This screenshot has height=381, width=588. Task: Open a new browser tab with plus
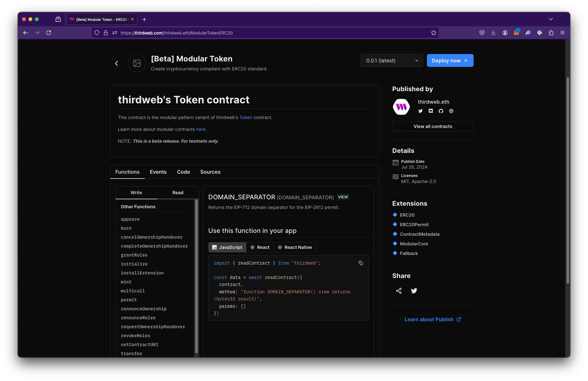(x=144, y=19)
